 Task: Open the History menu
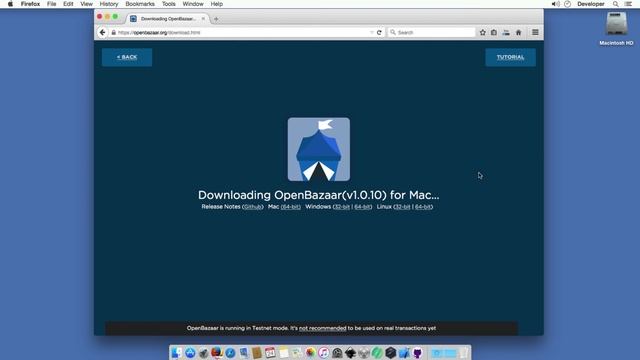[109, 4]
